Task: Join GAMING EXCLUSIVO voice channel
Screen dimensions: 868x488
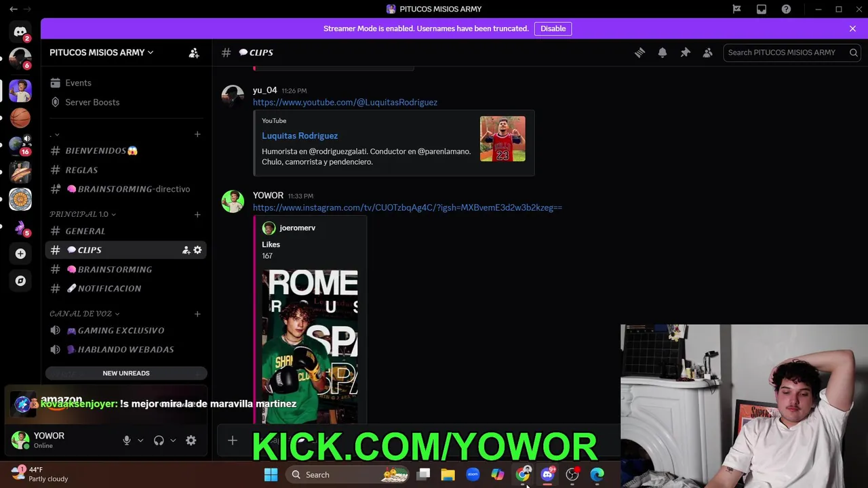Action: [x=126, y=330]
